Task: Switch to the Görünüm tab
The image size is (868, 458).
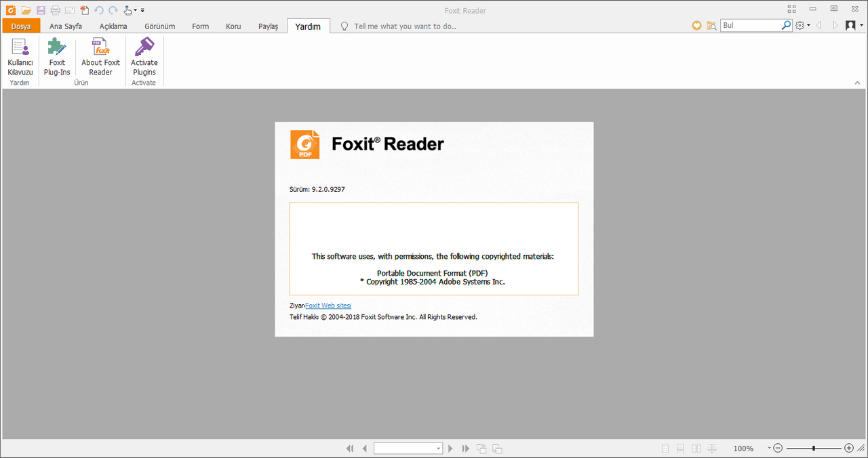Action: point(160,26)
